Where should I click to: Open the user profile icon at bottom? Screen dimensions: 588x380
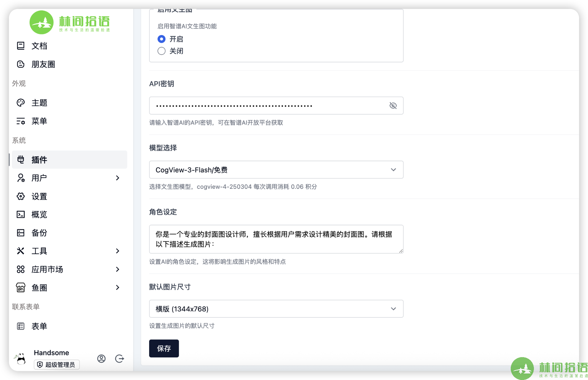coord(101,359)
